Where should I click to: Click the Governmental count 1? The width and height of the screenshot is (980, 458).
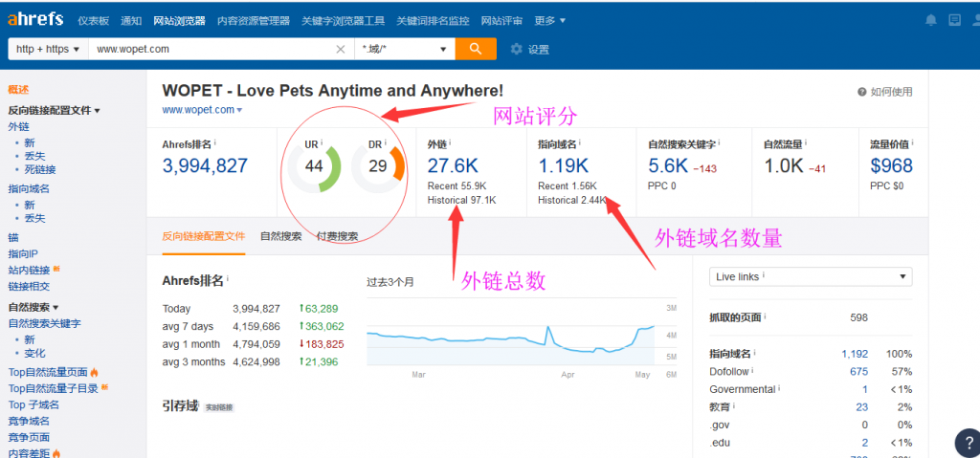click(x=865, y=389)
